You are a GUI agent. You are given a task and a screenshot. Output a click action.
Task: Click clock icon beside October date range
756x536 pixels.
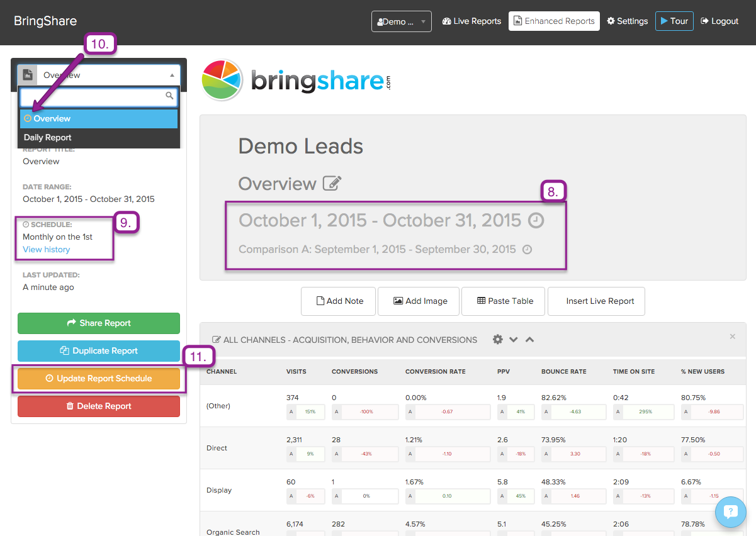pos(536,221)
